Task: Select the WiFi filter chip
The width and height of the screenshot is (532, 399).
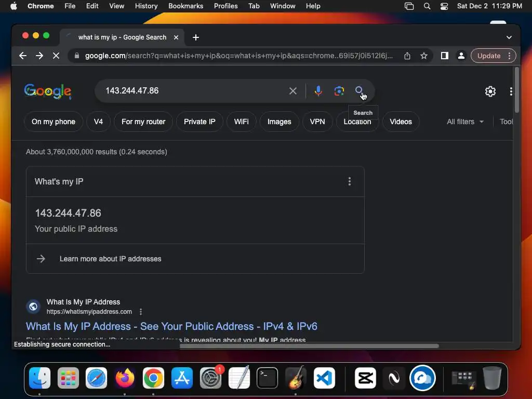Action: pyautogui.click(x=241, y=122)
